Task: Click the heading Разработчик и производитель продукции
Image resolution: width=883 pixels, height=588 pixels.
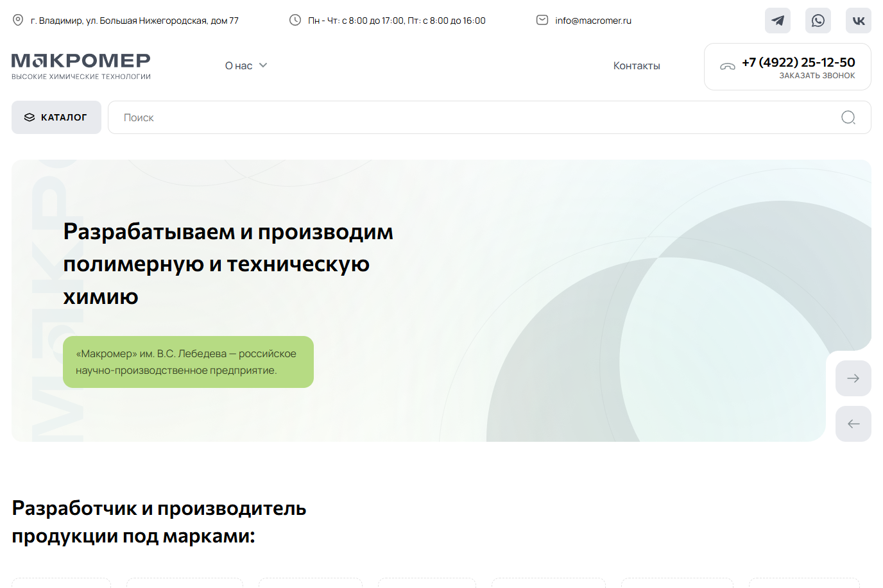Action: pyautogui.click(x=159, y=522)
